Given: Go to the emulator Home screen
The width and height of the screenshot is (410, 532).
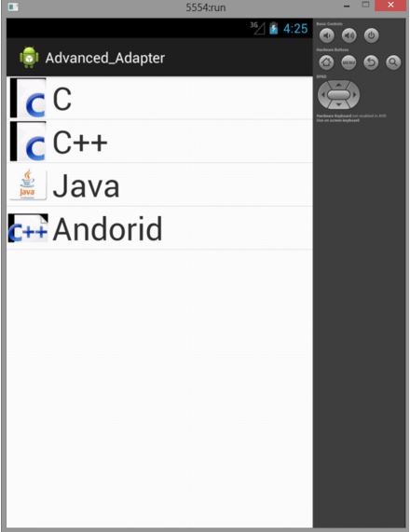Looking at the screenshot, I should (x=326, y=62).
